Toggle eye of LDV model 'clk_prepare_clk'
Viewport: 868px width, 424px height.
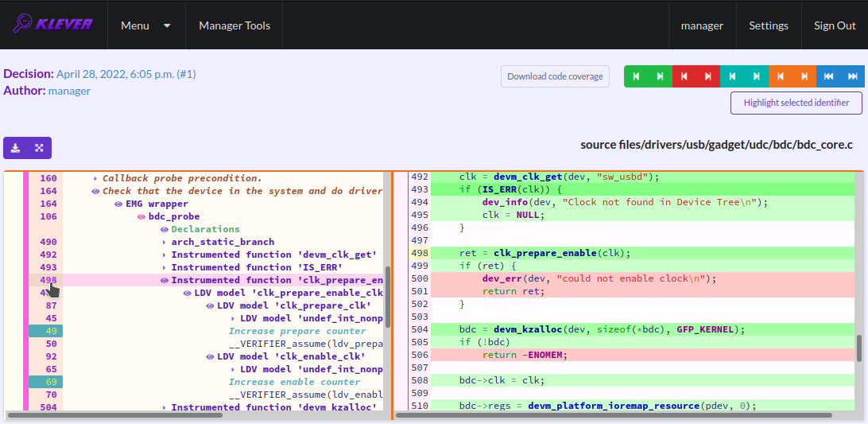210,306
